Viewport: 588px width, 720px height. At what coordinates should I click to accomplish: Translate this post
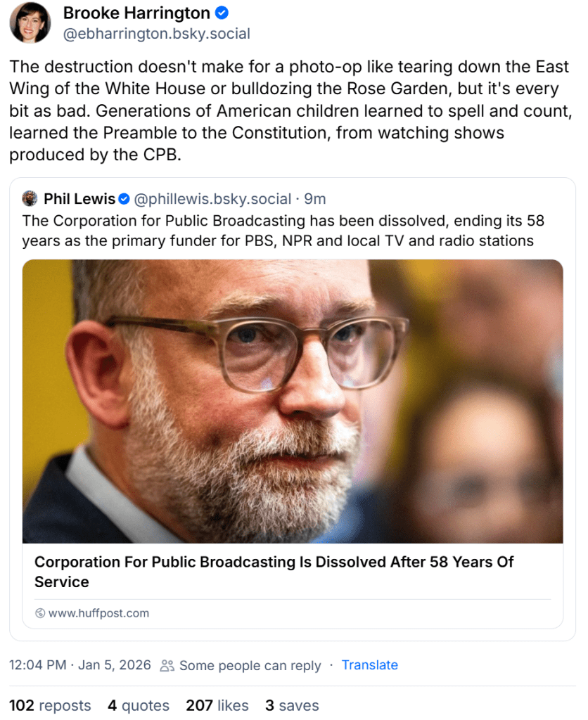coord(369,665)
